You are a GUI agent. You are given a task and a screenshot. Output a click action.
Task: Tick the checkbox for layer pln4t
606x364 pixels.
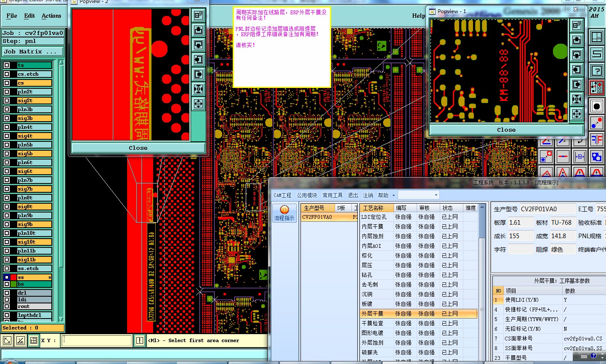point(7,127)
